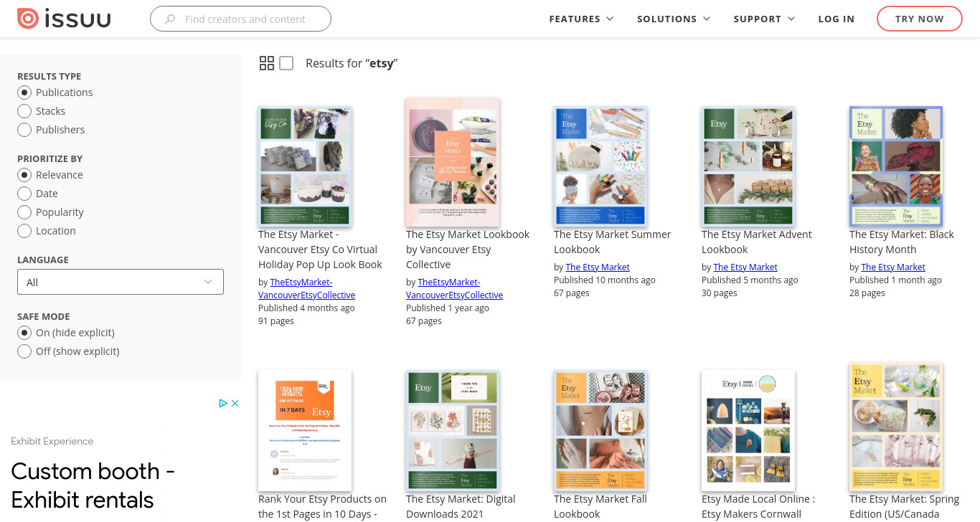Viewport: 980px width, 522px height.
Task: Click title Lookbook by Vancouver Etsy Collective
Action: pos(468,250)
